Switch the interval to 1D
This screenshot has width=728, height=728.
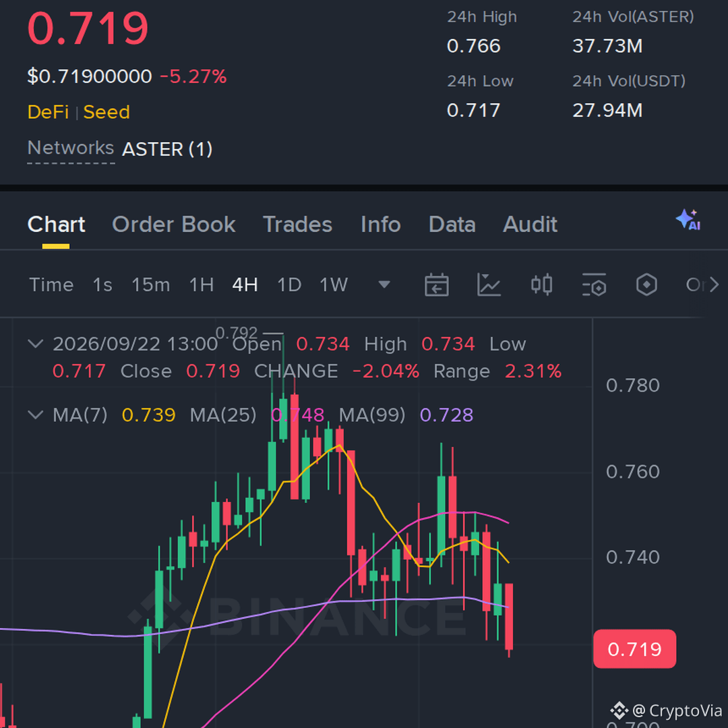(289, 284)
